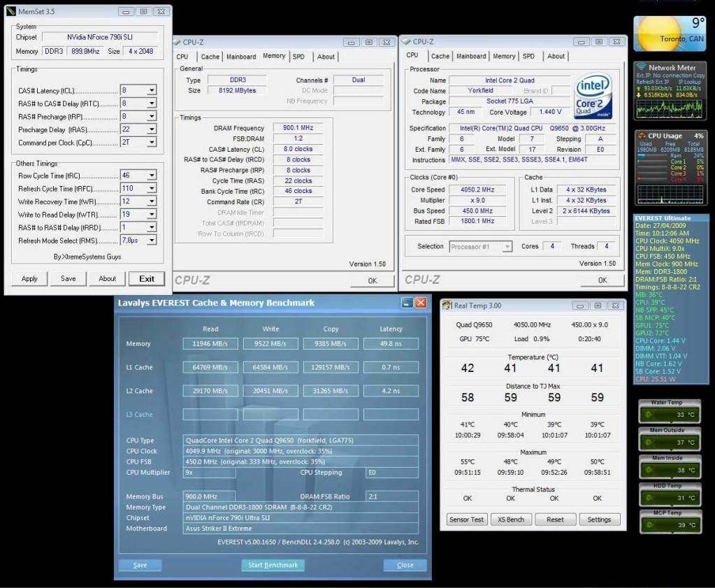Click Settings button in Real Temp
Image resolution: width=715 pixels, height=588 pixels.
pyautogui.click(x=599, y=519)
